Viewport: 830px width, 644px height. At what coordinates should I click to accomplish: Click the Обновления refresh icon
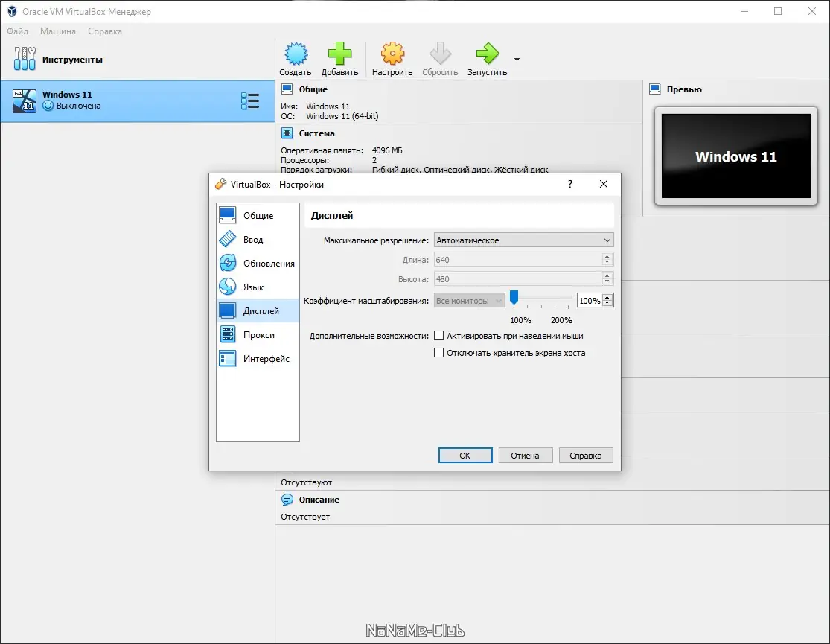[228, 264]
